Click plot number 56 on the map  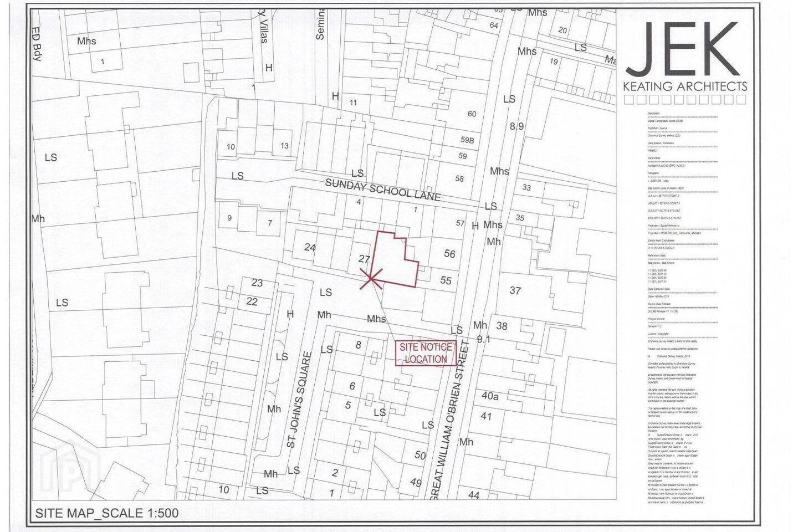tap(449, 254)
